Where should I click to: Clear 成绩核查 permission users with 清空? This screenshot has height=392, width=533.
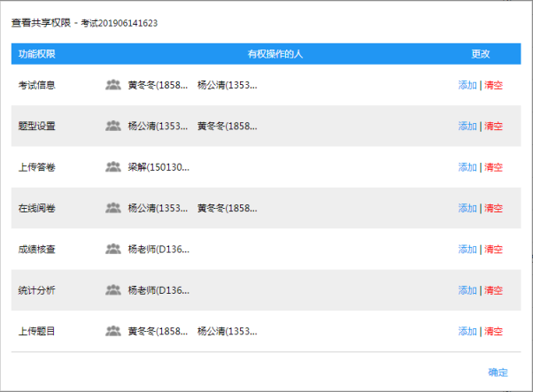click(x=493, y=249)
